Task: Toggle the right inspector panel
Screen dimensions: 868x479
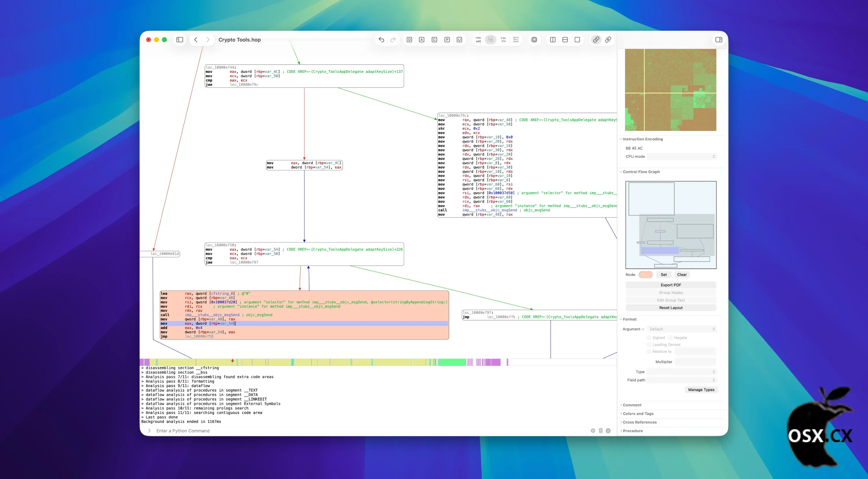Action: pos(719,40)
